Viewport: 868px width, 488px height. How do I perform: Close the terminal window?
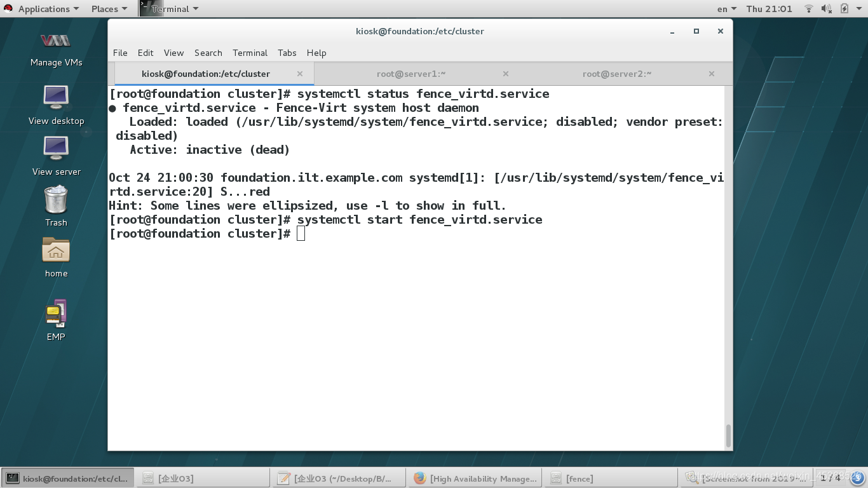(x=721, y=31)
